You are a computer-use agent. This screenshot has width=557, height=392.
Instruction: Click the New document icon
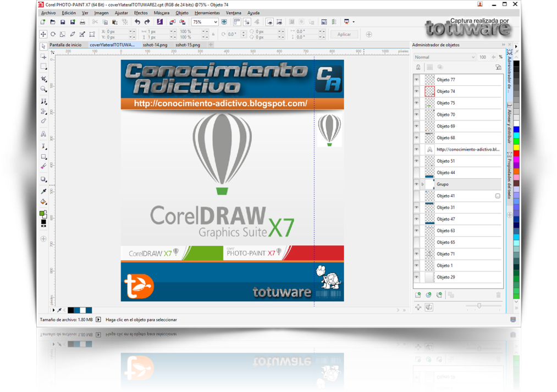[43, 22]
